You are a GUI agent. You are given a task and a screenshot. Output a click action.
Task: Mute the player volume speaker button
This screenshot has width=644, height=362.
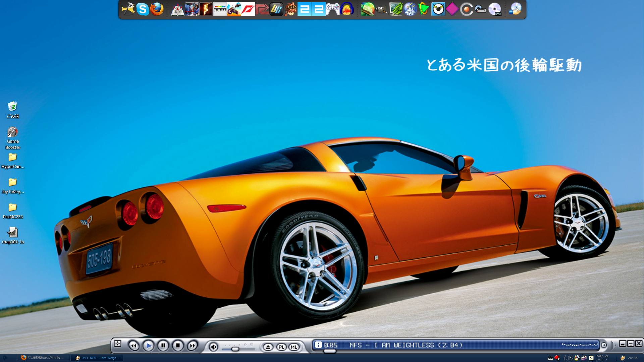[x=213, y=347]
